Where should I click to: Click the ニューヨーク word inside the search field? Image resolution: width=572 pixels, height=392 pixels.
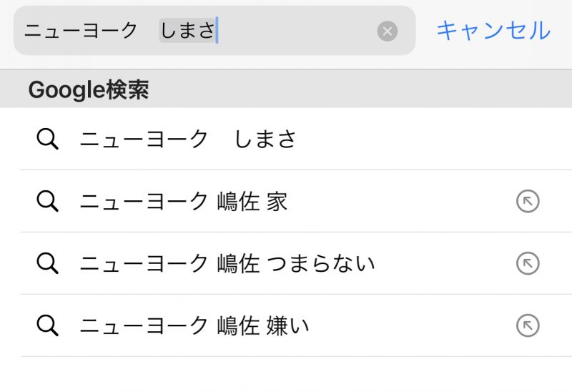[81, 30]
